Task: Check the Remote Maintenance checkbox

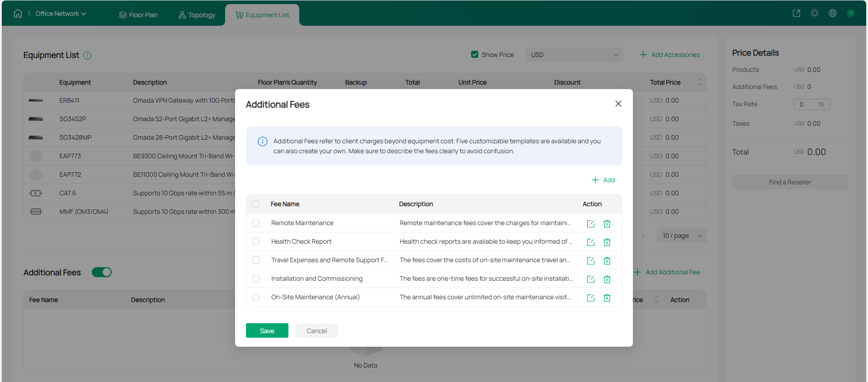Action: (256, 223)
